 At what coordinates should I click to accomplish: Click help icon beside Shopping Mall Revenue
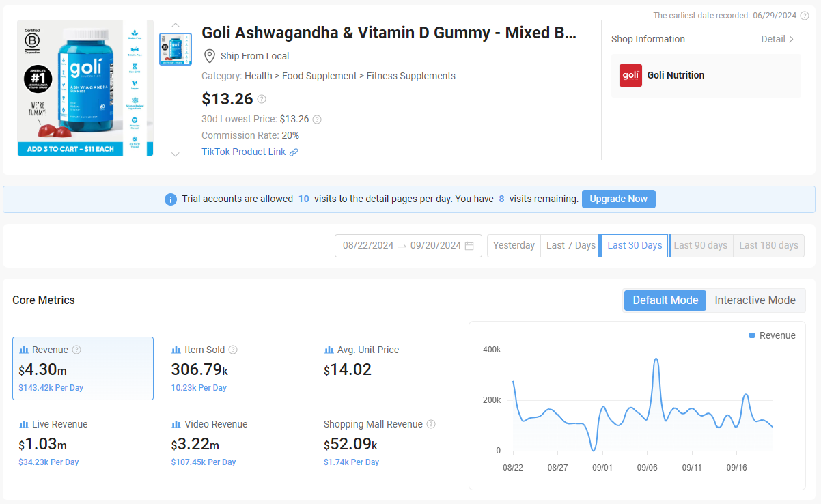(431, 424)
